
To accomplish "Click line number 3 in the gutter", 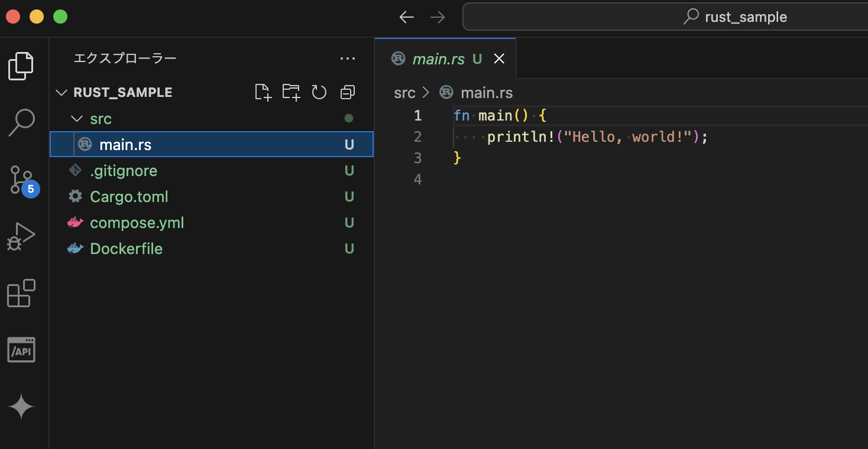I will click(x=417, y=158).
